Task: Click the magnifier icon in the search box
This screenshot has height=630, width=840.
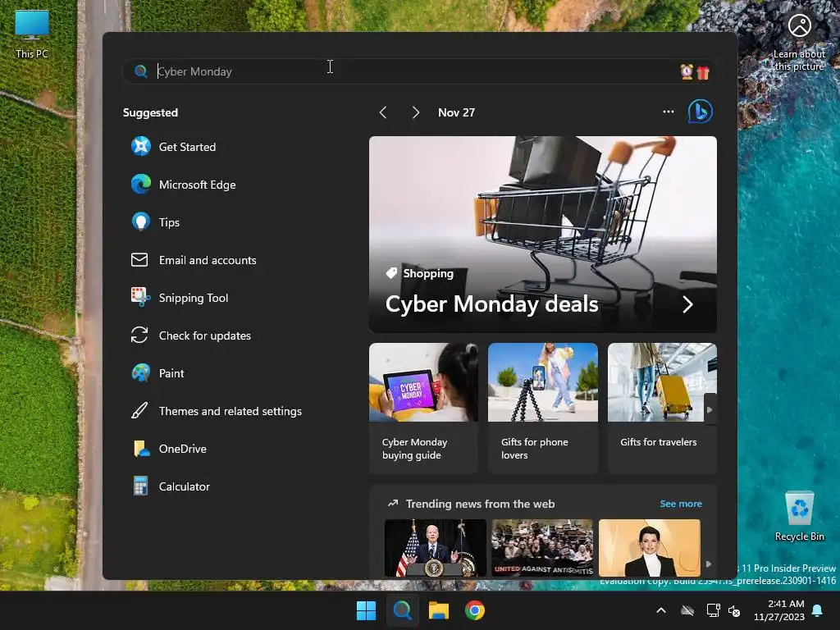Action: click(140, 71)
